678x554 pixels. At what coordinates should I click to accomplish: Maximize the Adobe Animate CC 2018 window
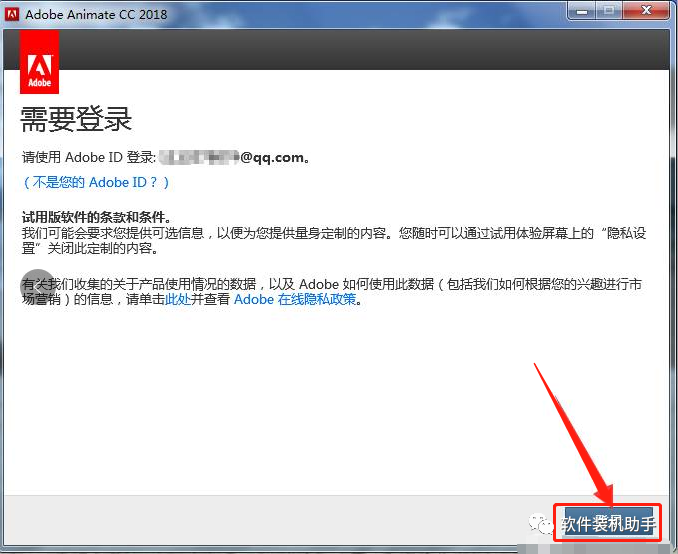pos(609,11)
